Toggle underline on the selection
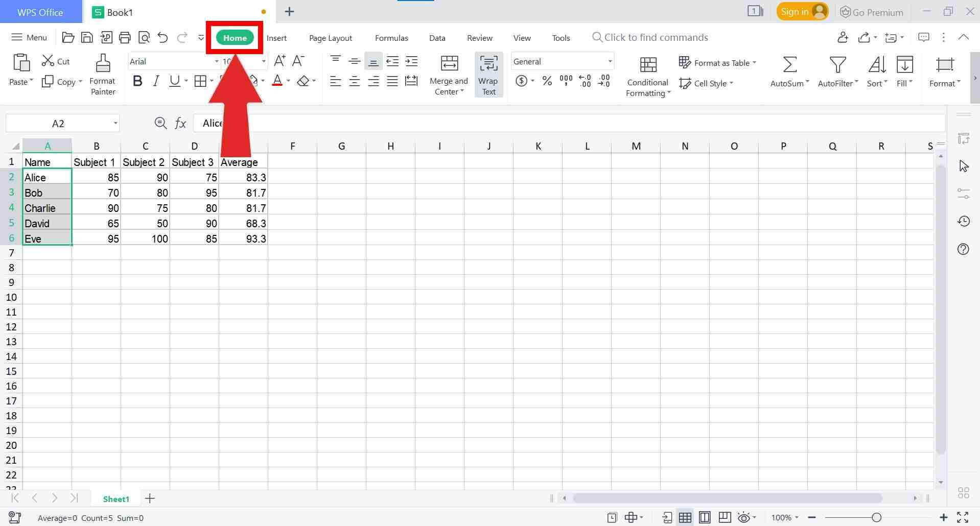This screenshot has height=526, width=980. (174, 81)
